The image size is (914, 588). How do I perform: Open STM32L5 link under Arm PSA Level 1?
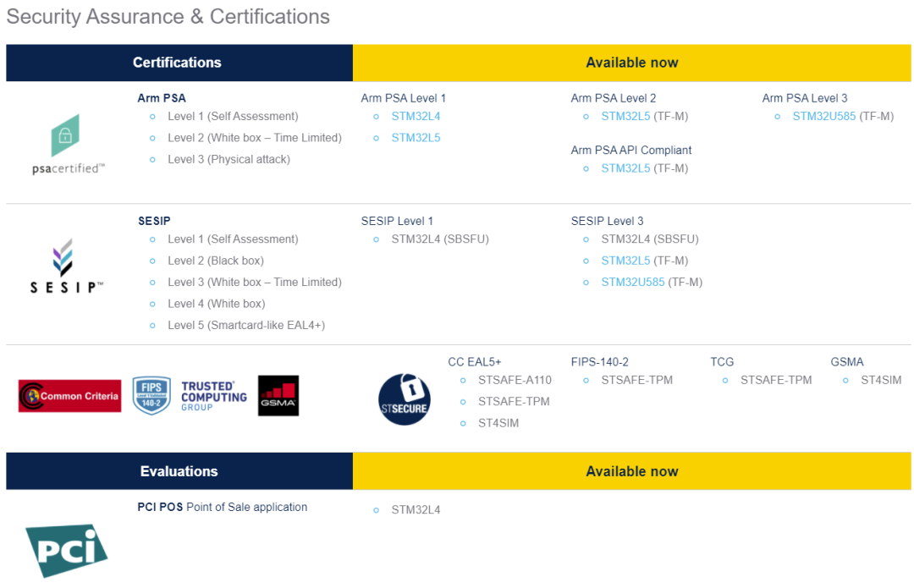[416, 138]
